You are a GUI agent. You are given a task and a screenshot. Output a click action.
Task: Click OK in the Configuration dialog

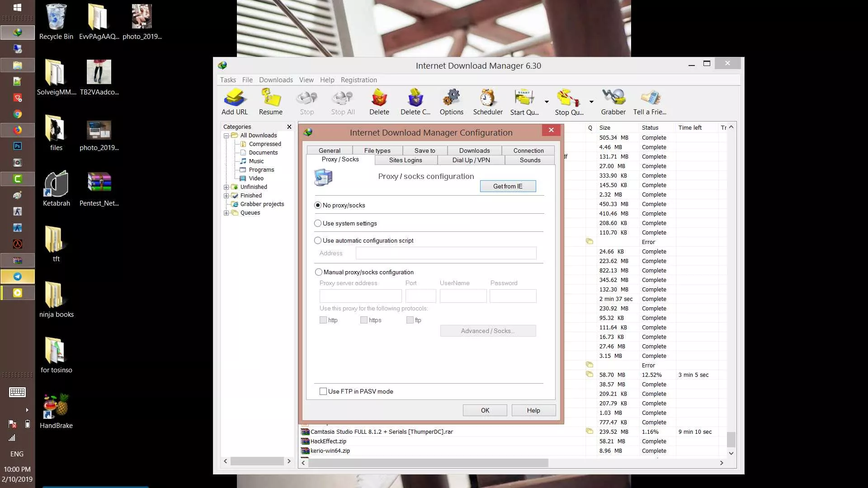[x=485, y=410]
